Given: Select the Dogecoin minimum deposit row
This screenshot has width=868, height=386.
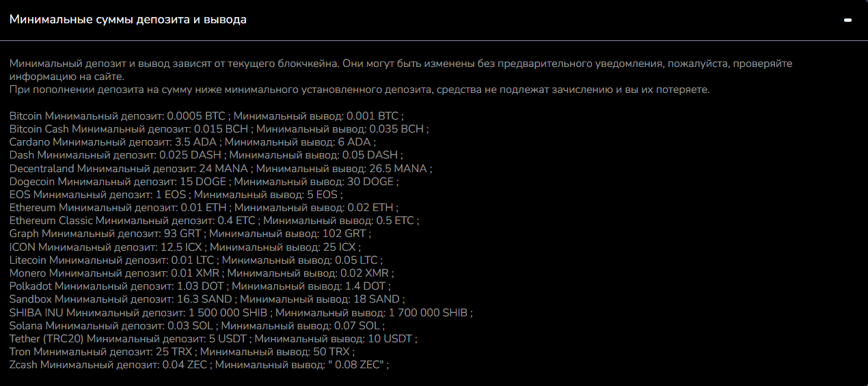Looking at the screenshot, I should point(204,182).
